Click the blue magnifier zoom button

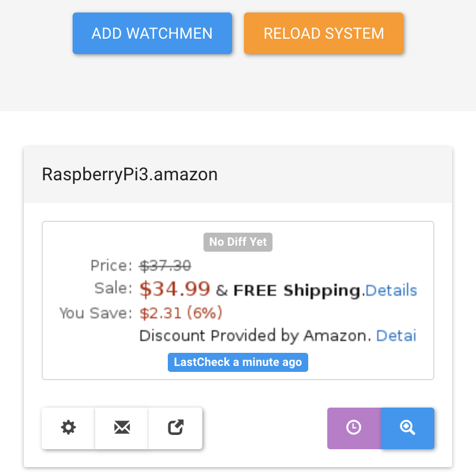(408, 427)
